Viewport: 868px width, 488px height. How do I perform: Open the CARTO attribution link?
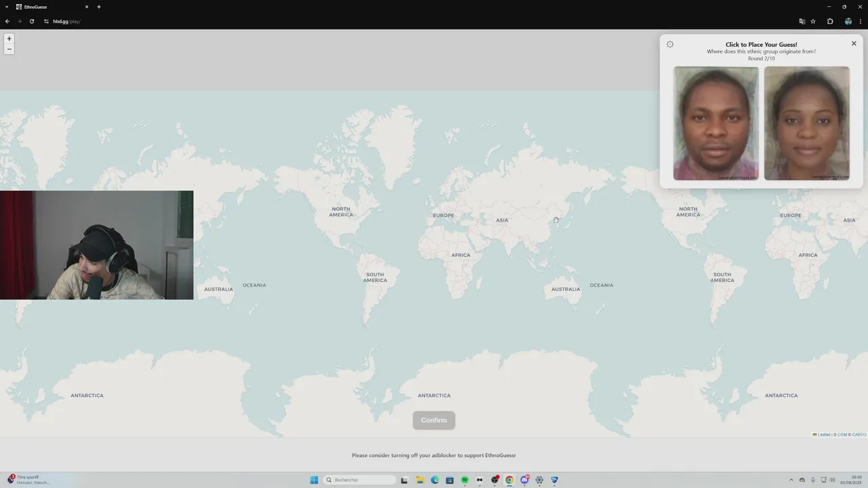(859, 434)
